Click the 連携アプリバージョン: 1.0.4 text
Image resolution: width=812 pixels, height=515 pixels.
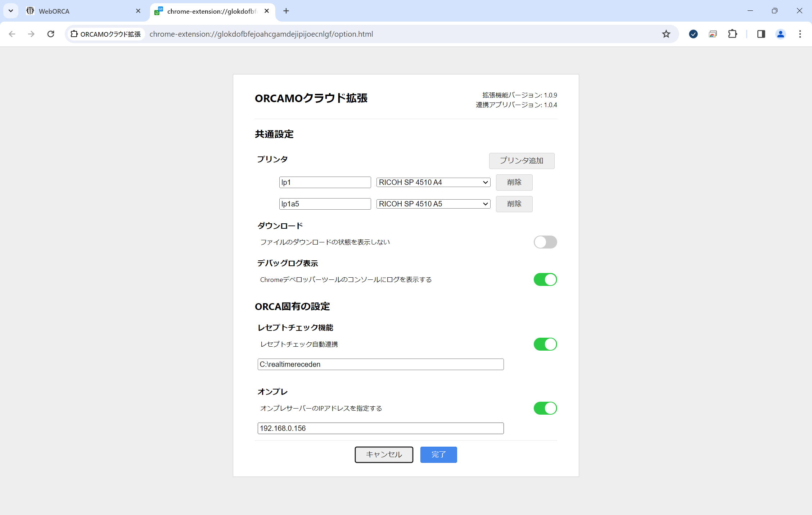[516, 105]
